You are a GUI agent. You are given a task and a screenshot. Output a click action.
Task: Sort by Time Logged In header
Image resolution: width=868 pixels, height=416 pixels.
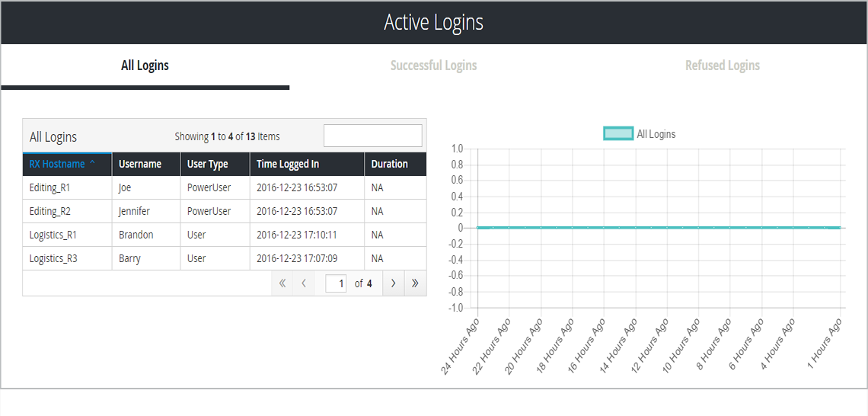pyautogui.click(x=288, y=164)
